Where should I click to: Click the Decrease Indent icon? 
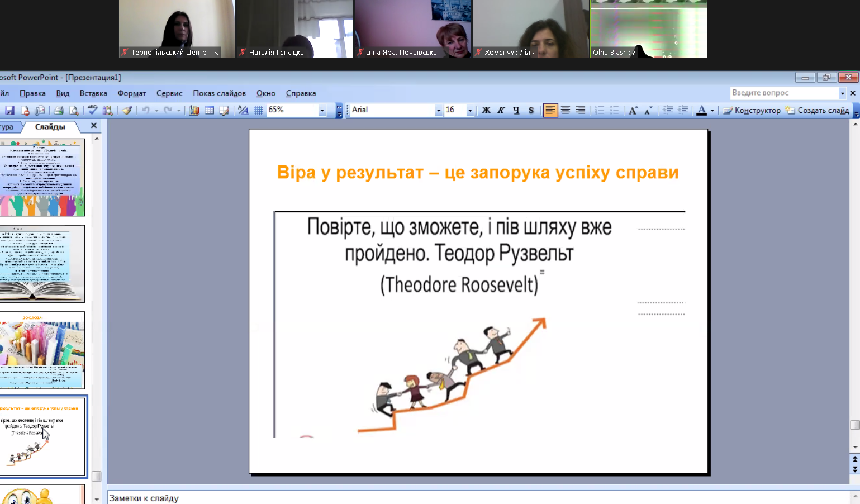(668, 110)
